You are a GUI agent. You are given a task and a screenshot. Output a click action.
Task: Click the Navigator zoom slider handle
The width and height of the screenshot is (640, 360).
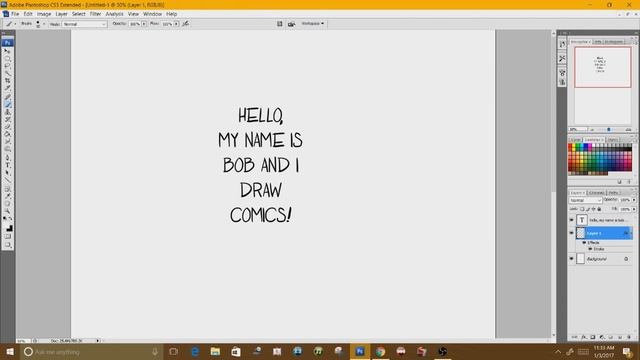(x=609, y=130)
